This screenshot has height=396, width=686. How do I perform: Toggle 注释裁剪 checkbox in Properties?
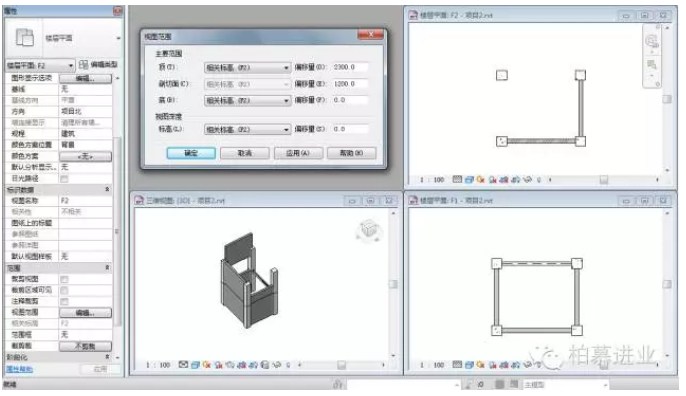(x=64, y=301)
